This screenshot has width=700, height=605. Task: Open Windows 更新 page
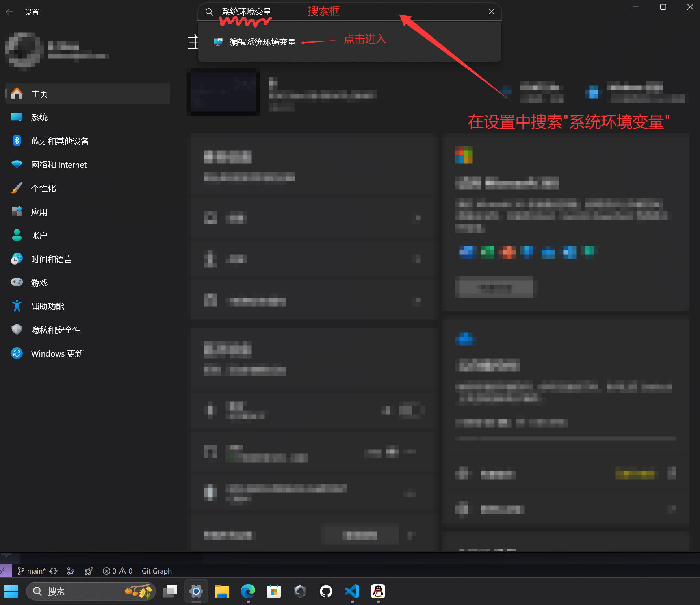(x=57, y=353)
